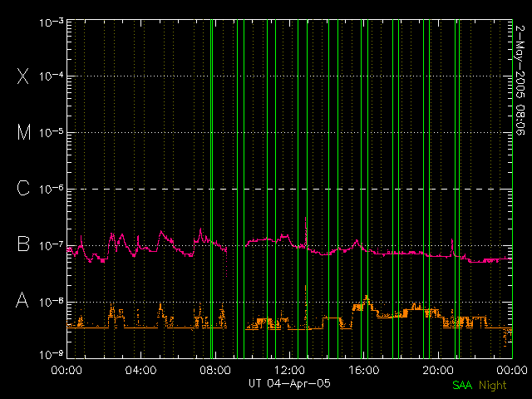Click the orange curve peak after 16:00
This screenshot has width=532, height=399.
click(367, 298)
